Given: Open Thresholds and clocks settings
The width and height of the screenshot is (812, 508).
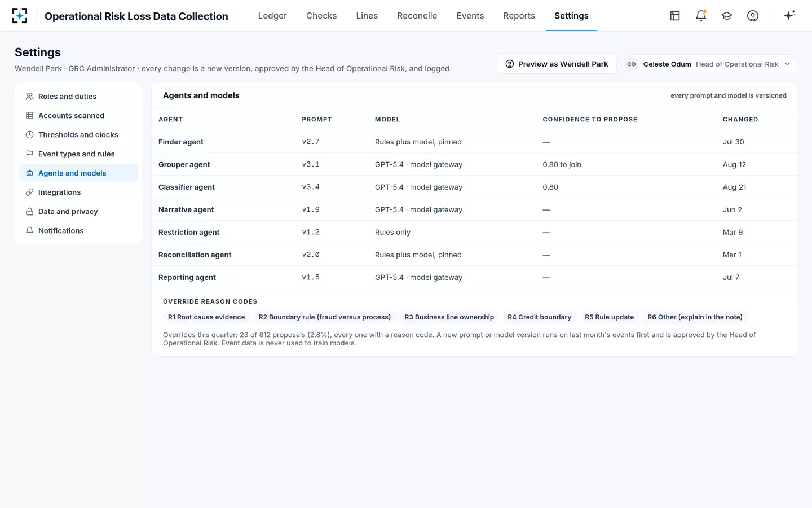Looking at the screenshot, I should pyautogui.click(x=78, y=135).
